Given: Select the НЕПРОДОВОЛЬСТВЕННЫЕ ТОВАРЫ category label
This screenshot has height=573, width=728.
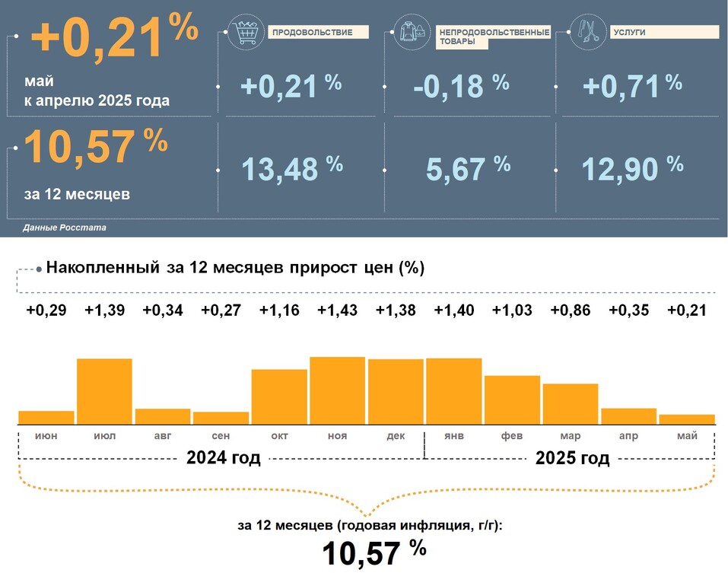Looking at the screenshot, I should (491, 37).
